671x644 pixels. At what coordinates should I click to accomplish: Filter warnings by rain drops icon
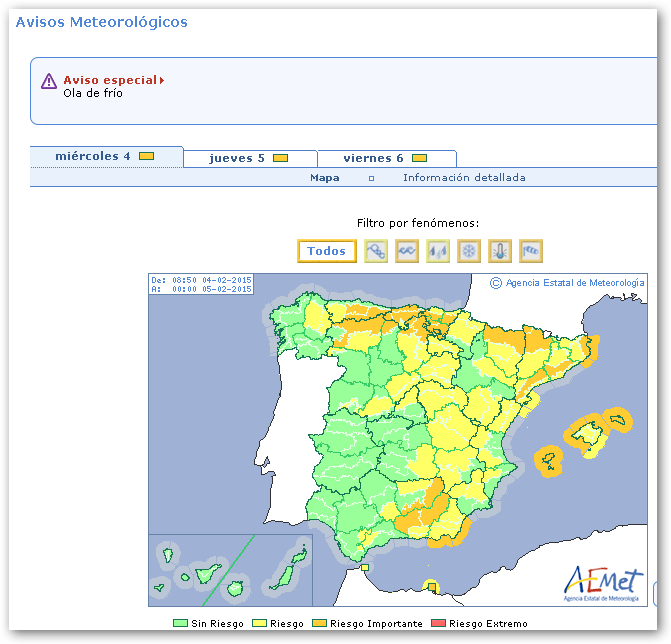(x=438, y=251)
